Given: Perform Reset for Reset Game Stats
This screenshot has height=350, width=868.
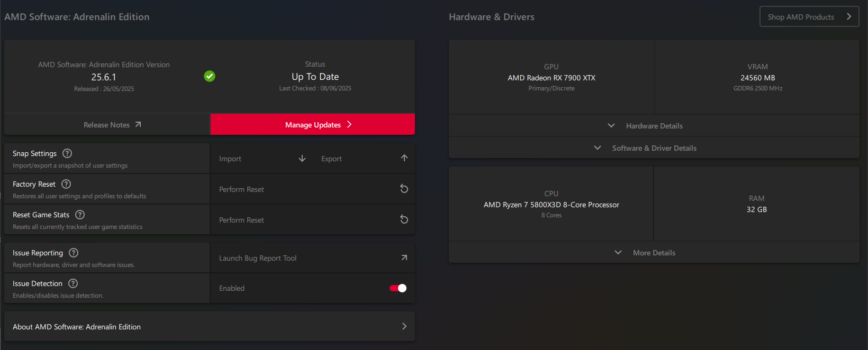Looking at the screenshot, I should click(313, 219).
